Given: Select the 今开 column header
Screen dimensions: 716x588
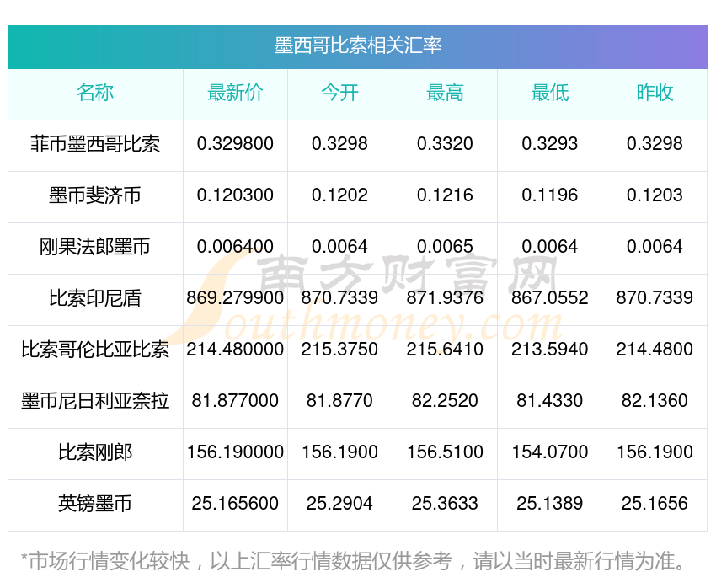Looking at the screenshot, I should (x=339, y=93).
